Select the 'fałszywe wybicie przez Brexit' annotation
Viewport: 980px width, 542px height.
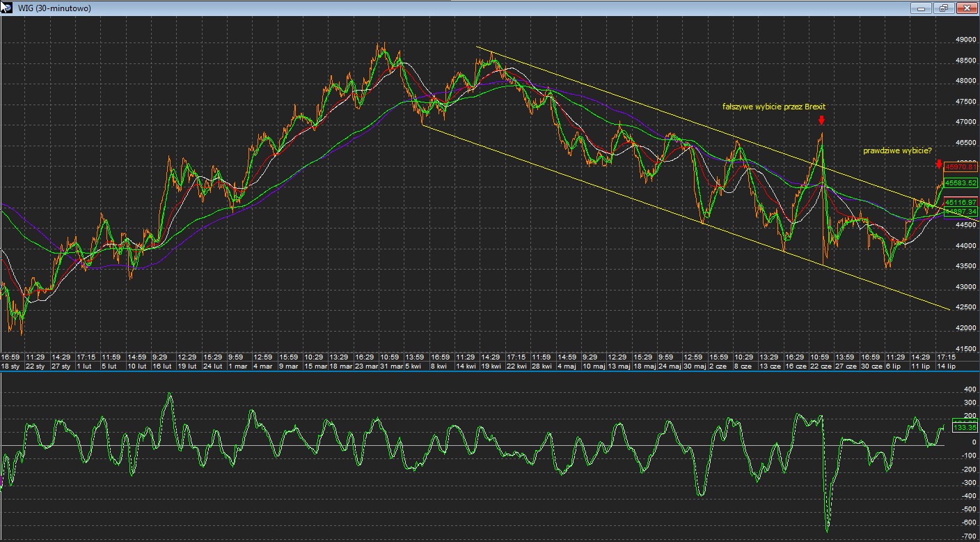point(774,107)
